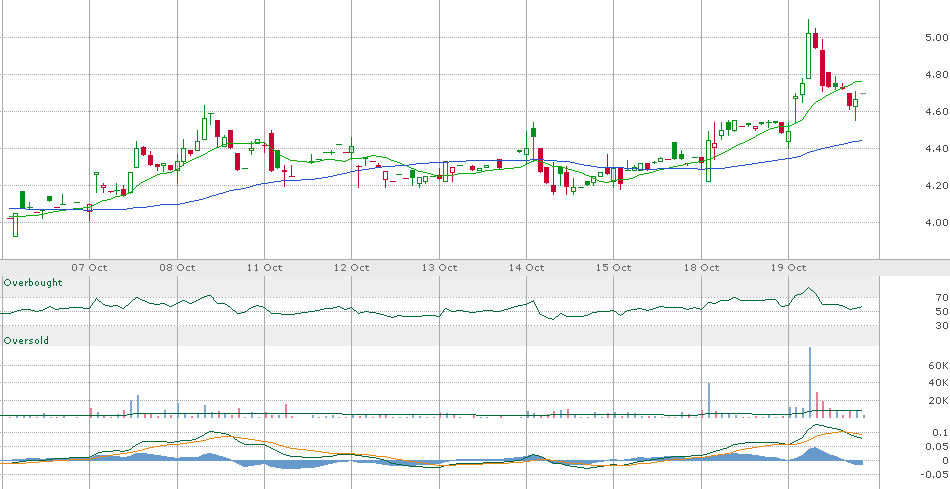Click the RSI 70 level label
This screenshot has height=489, width=950.
[942, 298]
